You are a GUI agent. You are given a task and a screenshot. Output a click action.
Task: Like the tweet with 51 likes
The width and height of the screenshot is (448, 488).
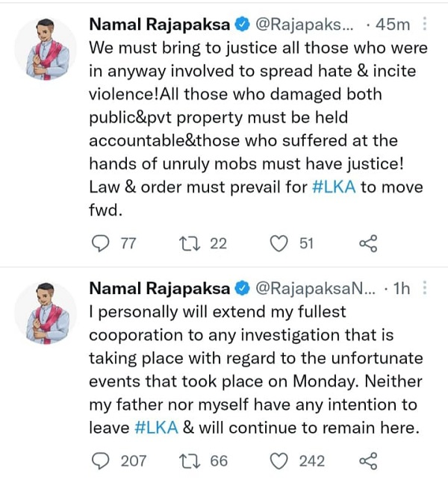(x=279, y=243)
